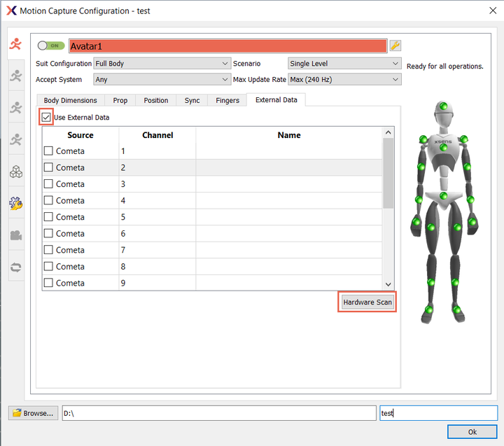Switch to Prop tab

tap(120, 100)
